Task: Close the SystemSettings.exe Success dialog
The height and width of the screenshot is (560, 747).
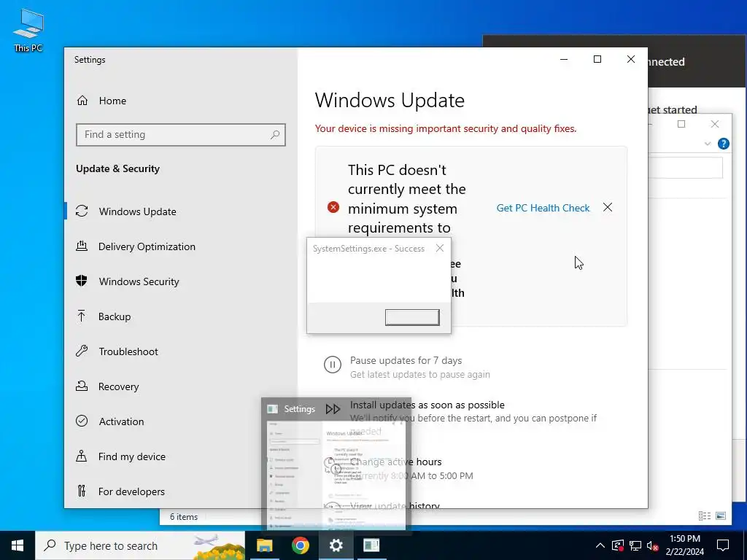Action: (x=440, y=248)
